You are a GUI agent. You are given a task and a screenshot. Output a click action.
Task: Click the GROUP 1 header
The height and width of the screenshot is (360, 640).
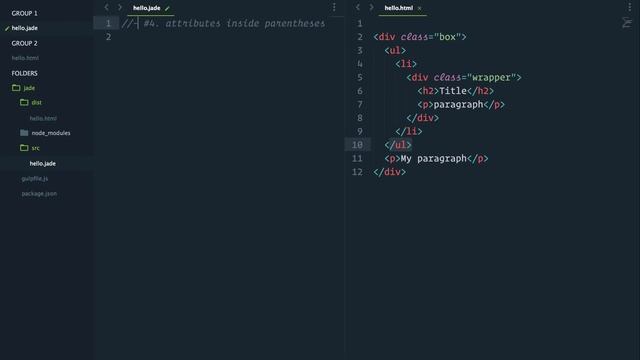pos(24,13)
